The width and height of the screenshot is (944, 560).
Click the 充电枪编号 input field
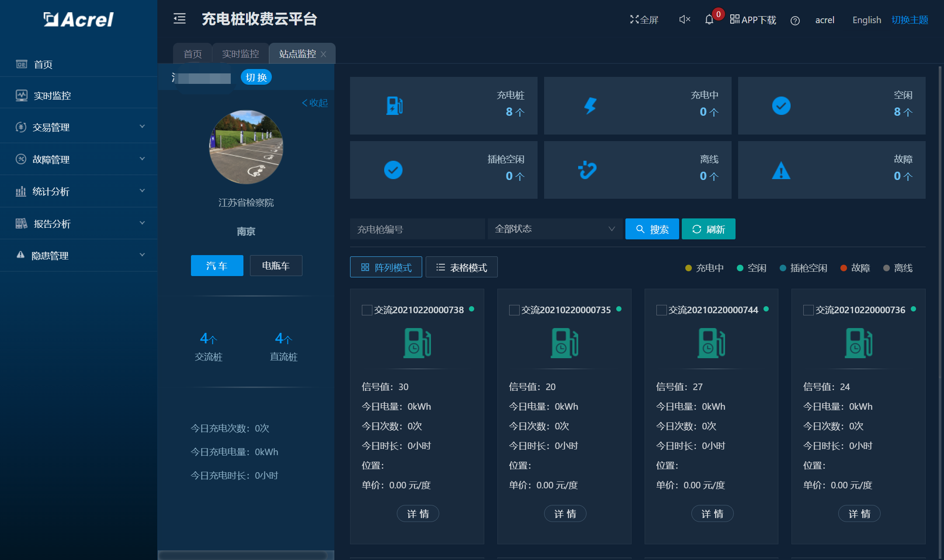(x=417, y=229)
